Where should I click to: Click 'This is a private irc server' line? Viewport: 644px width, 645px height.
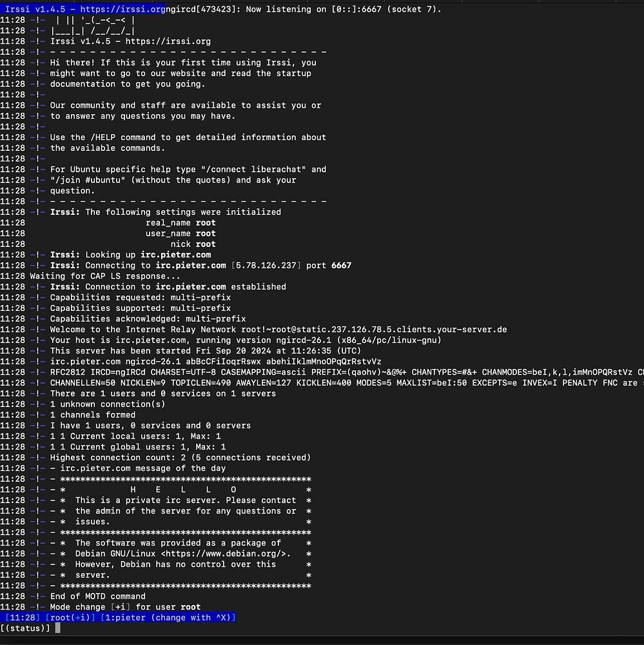[186, 501]
